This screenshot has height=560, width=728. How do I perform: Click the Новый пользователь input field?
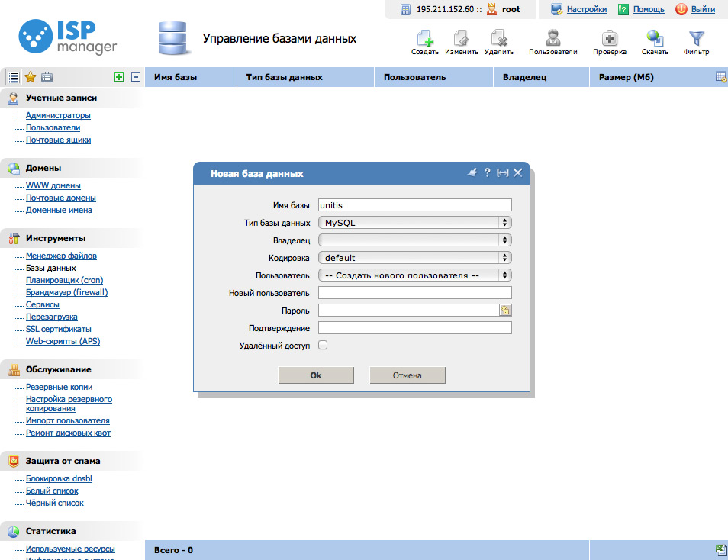click(x=414, y=293)
